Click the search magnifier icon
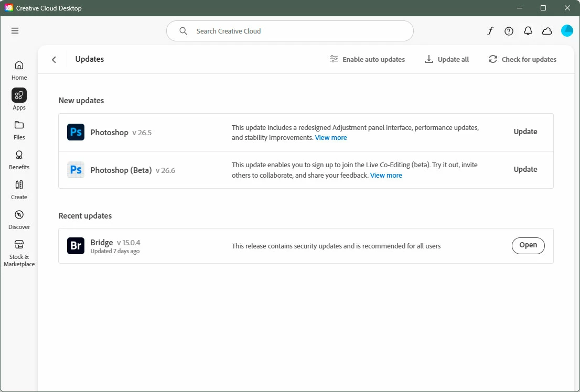The image size is (580, 392). click(183, 31)
